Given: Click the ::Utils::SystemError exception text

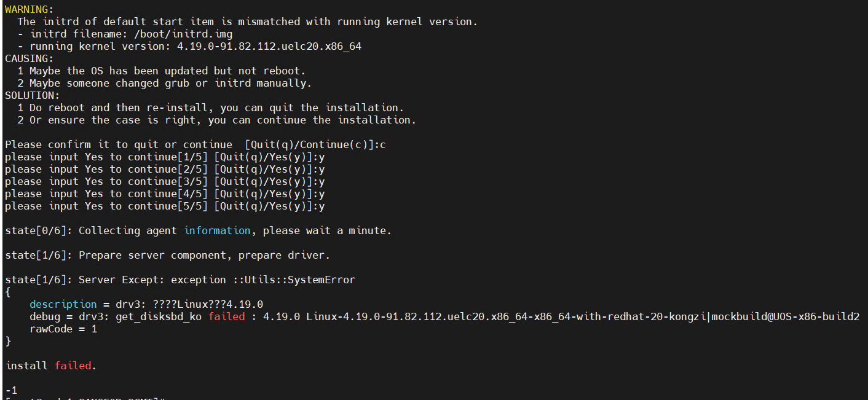Looking at the screenshot, I should point(294,280).
